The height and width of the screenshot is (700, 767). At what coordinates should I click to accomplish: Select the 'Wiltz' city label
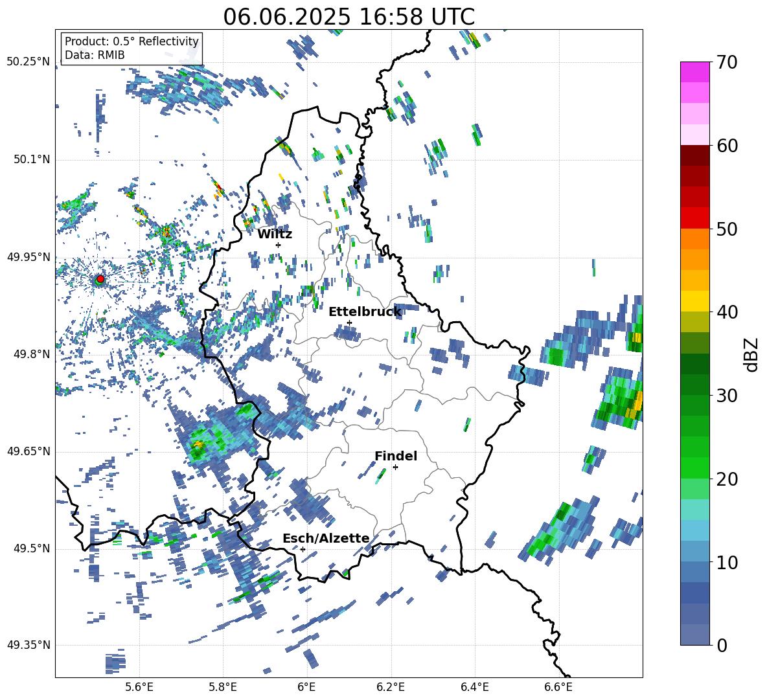click(275, 234)
